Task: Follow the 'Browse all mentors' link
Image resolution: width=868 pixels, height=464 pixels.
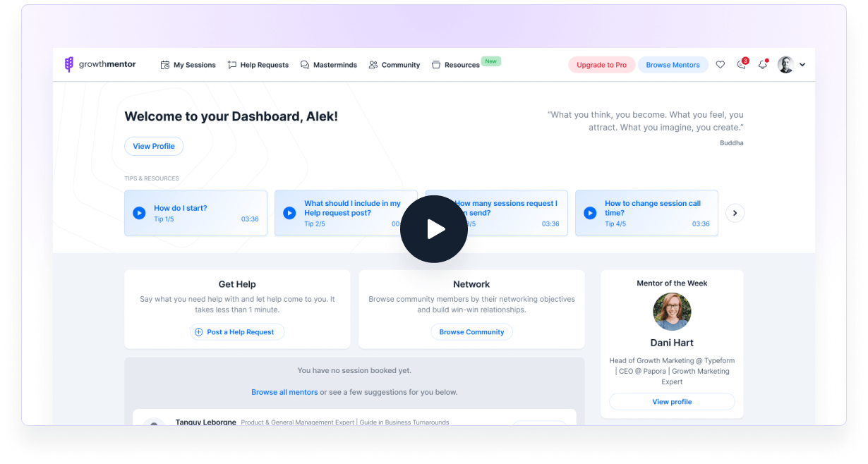Action: 284,391
